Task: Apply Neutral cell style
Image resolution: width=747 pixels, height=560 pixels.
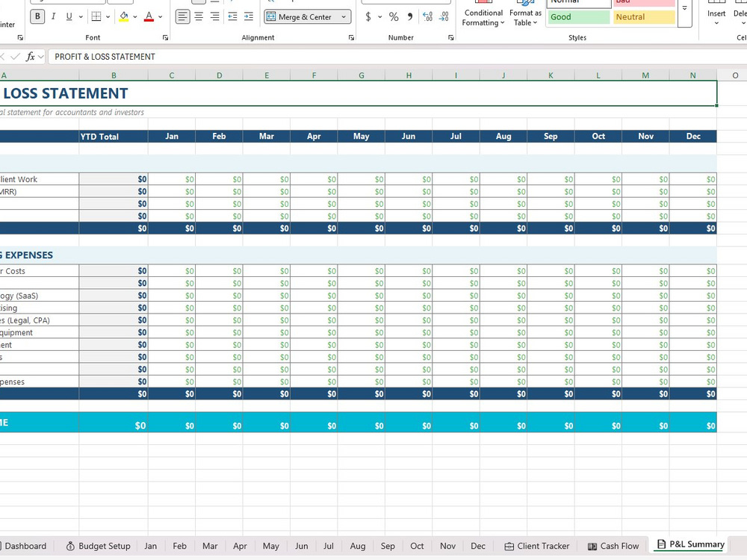Action: [644, 16]
